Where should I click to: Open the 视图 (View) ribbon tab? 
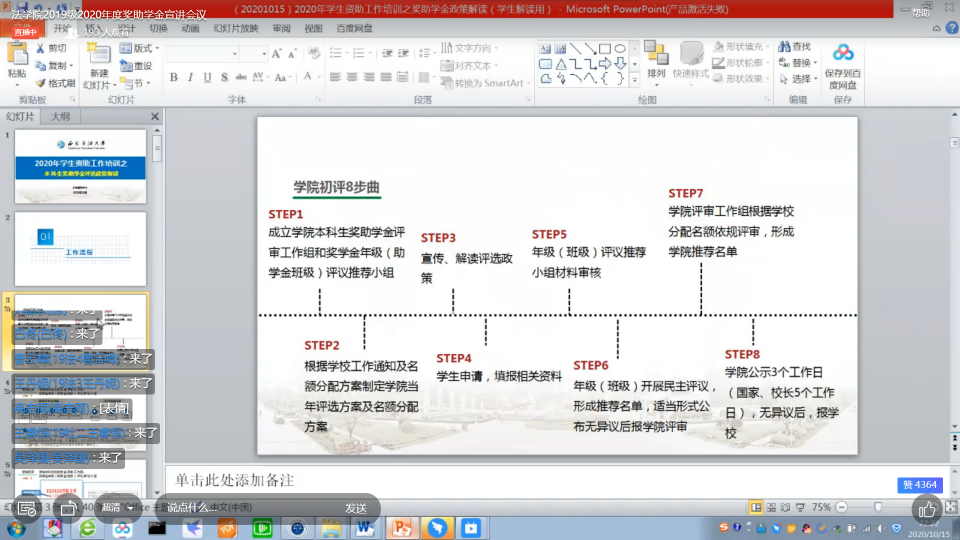(313, 28)
